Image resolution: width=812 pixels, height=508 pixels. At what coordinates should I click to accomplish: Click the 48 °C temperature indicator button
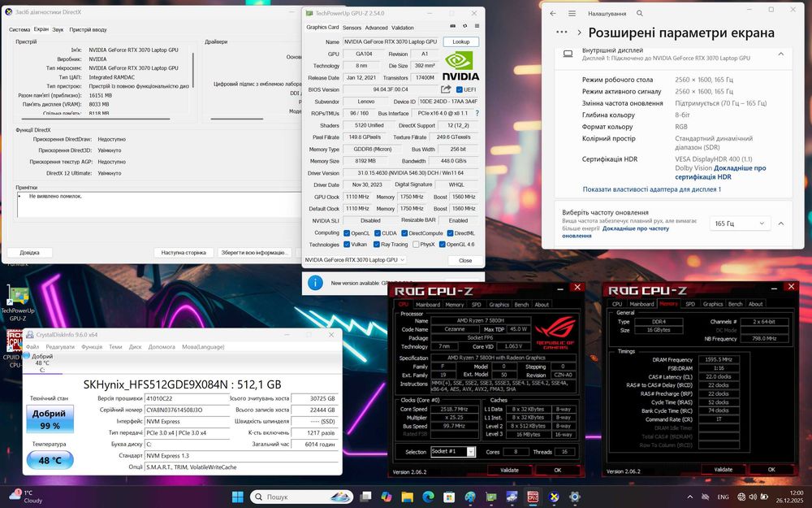[x=50, y=460]
